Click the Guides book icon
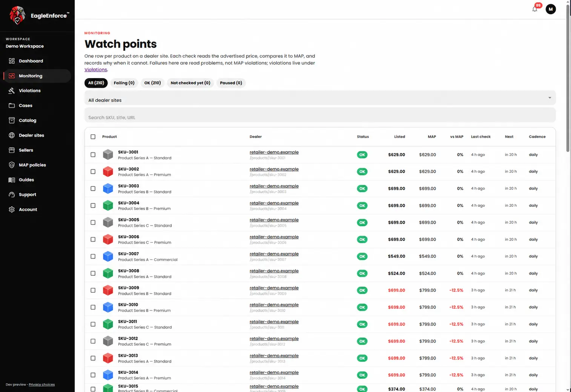The height and width of the screenshot is (392, 571). coord(12,180)
